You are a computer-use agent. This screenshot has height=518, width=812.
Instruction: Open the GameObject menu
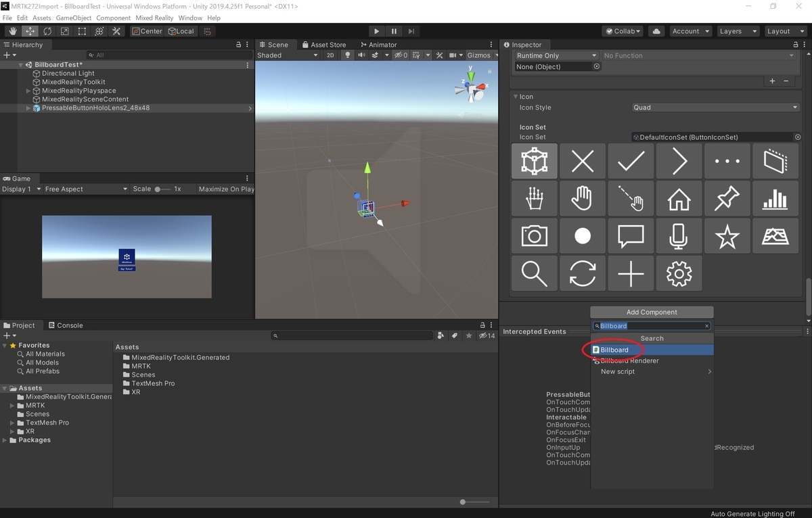(73, 18)
